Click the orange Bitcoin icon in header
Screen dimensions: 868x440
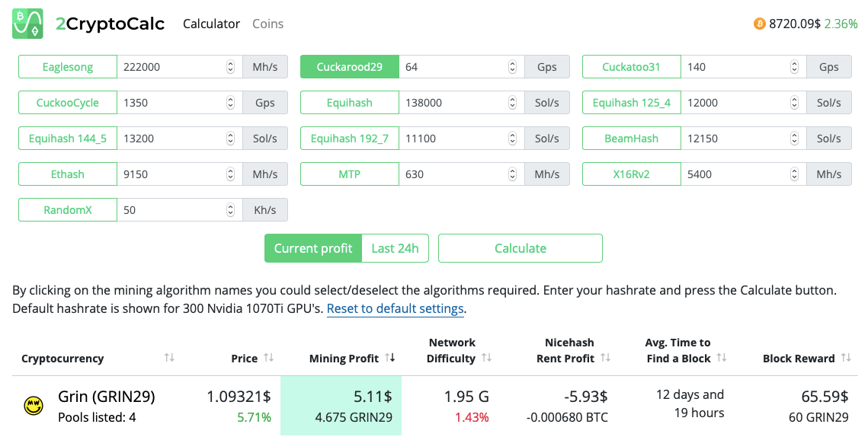(760, 24)
